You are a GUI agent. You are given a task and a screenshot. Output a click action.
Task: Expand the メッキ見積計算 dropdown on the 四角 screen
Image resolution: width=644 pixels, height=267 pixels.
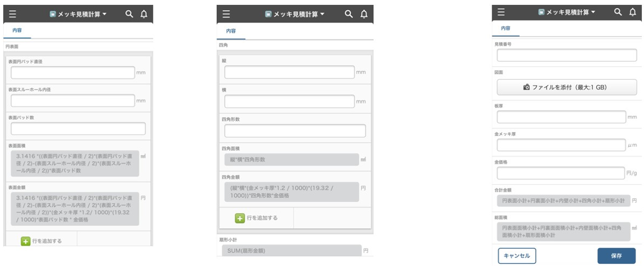tap(295, 15)
